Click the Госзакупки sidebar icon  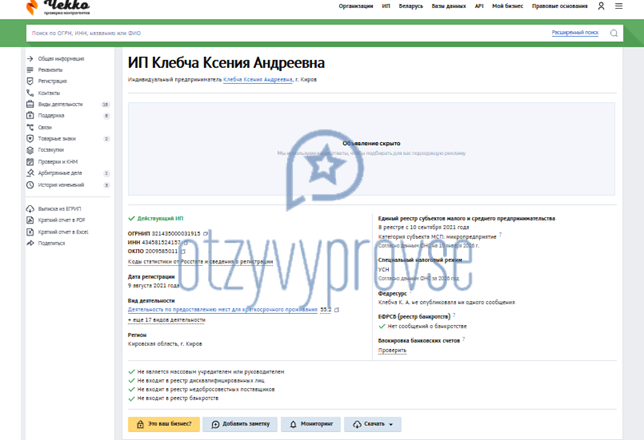[x=30, y=150]
